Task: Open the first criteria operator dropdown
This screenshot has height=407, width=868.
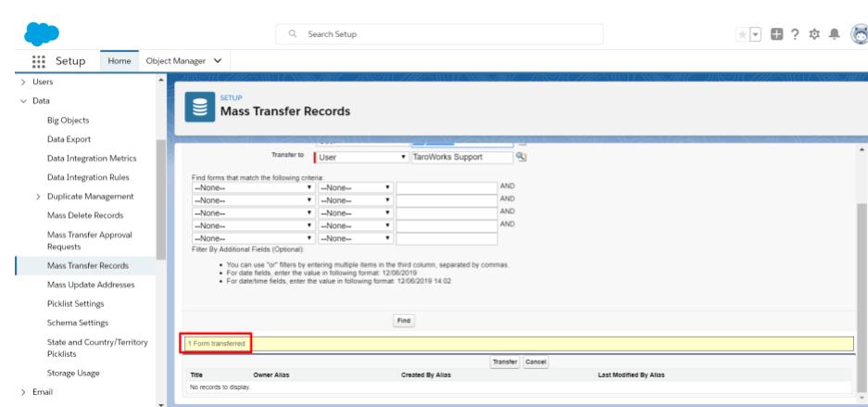Action: pyautogui.click(x=356, y=187)
